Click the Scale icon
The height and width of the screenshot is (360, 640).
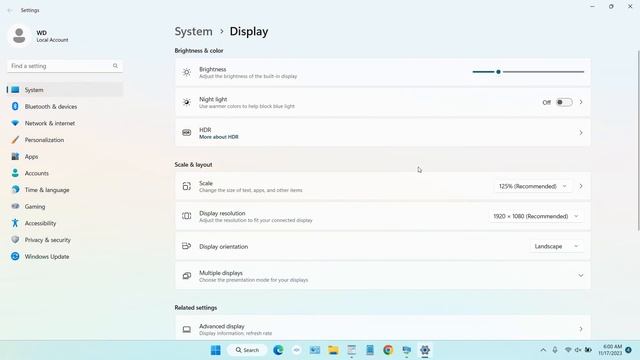[187, 186]
